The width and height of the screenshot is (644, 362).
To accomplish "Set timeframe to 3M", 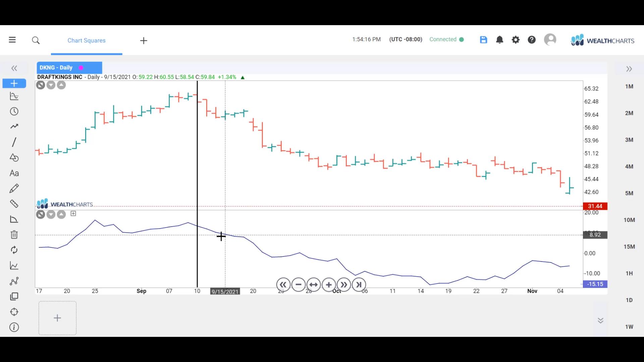I will coord(629,140).
